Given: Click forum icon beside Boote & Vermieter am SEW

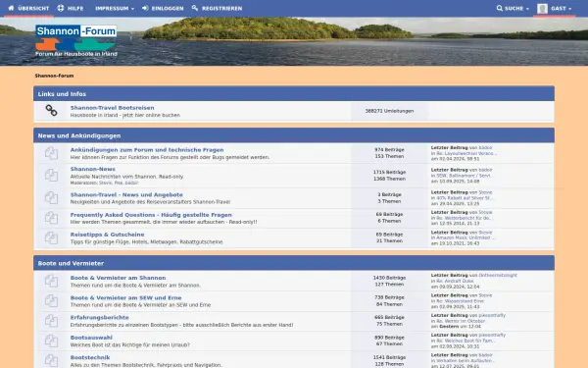Looking at the screenshot, I should coord(51,300).
